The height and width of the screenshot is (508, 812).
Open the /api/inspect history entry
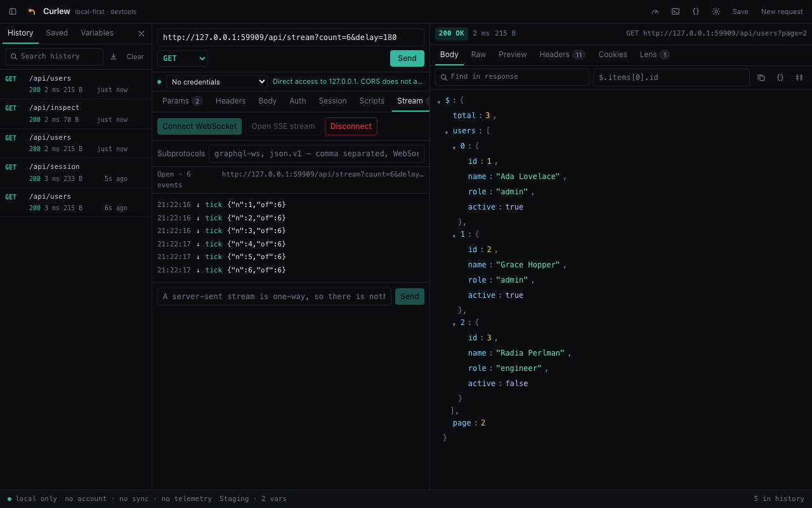coord(76,114)
